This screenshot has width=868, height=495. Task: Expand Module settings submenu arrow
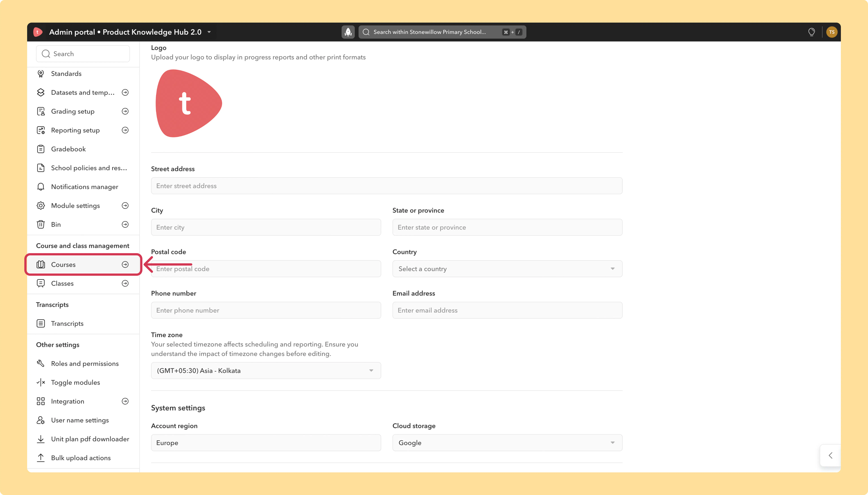(125, 206)
